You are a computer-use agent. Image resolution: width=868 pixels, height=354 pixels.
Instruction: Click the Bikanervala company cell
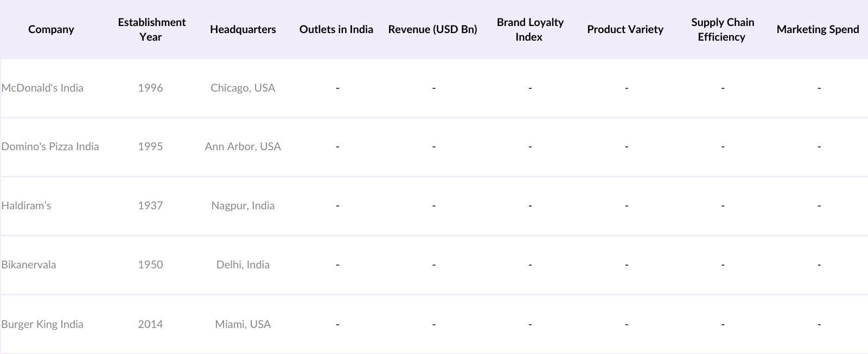[29, 265]
